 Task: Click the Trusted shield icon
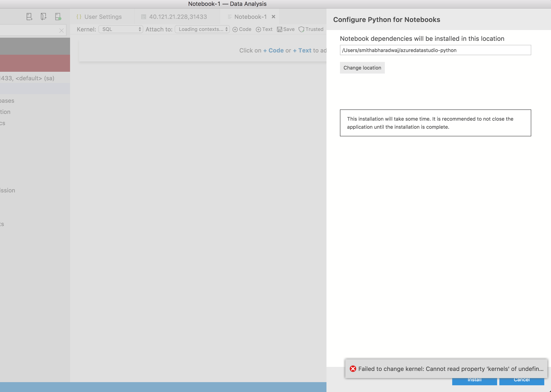pos(301,29)
